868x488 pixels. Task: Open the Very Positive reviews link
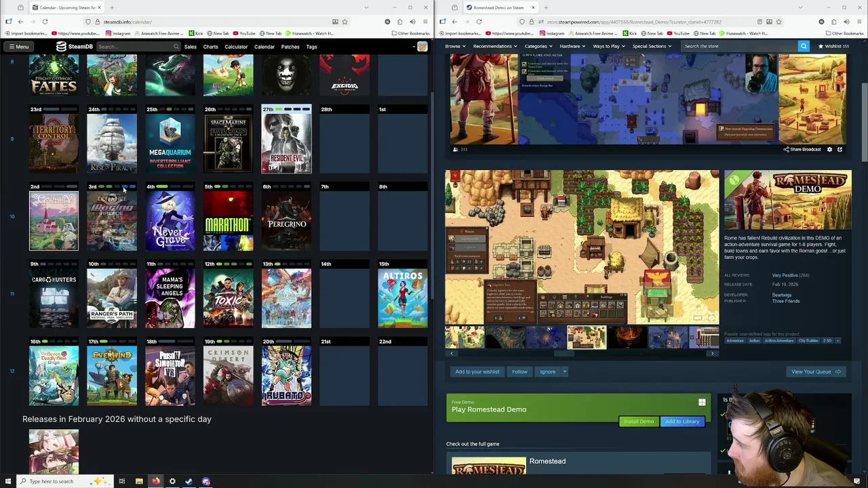[785, 275]
